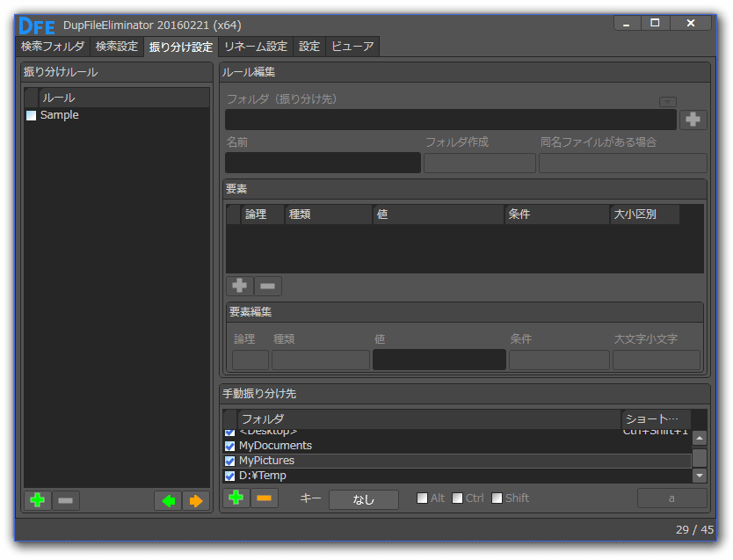Select the MyPictures row

(x=457, y=461)
